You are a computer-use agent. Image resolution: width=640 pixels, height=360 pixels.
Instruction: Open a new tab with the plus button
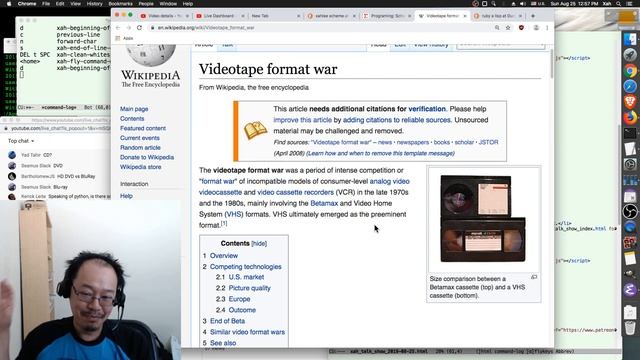[x=533, y=16]
